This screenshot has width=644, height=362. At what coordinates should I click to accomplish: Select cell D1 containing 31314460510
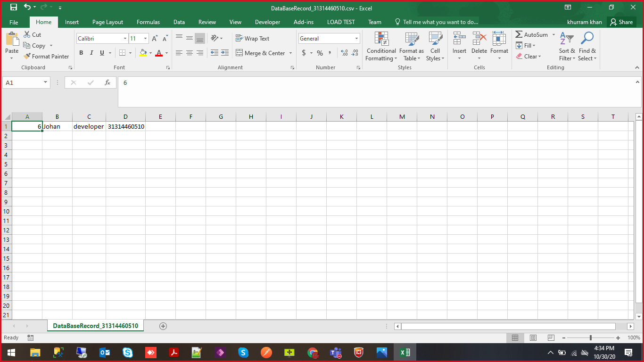point(125,127)
